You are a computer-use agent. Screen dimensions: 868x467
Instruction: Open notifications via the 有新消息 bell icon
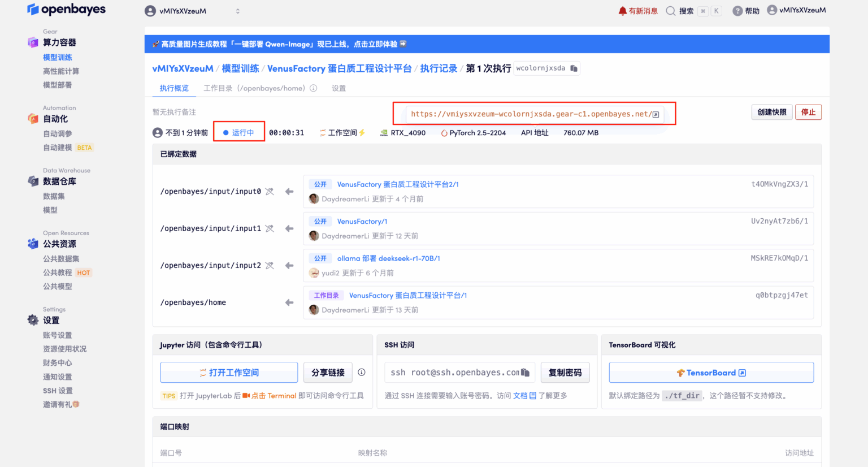[622, 10]
